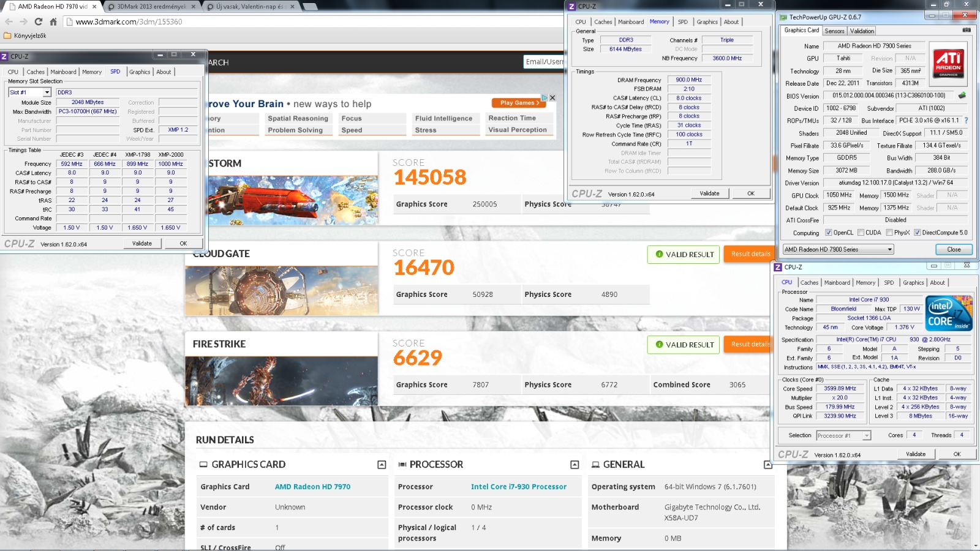Switch to the Validation tab in GPU-Z

(x=862, y=31)
